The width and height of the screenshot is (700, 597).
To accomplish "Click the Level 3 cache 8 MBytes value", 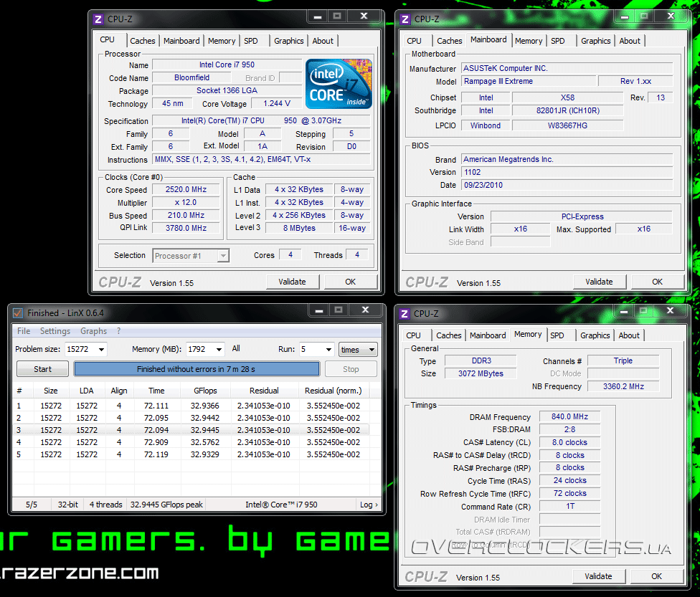I will click(299, 228).
